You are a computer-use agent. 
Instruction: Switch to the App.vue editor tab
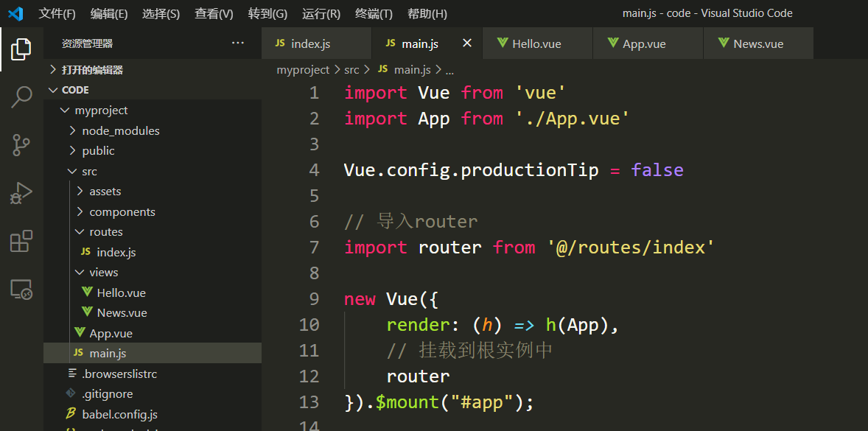point(648,43)
